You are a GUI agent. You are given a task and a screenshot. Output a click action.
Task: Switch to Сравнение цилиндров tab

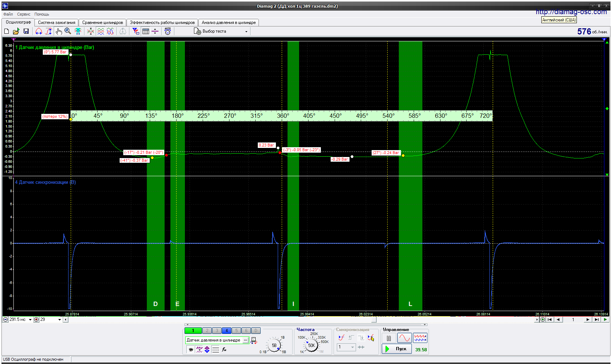[103, 22]
